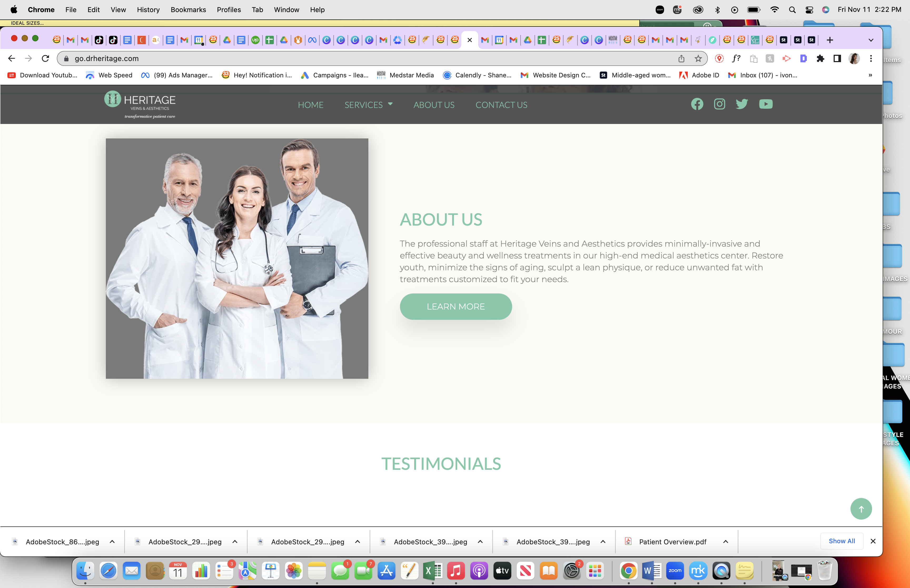Screen dimensions: 910x588
Task: Expand options for Patient Overview.pdf download
Action: pos(726,542)
